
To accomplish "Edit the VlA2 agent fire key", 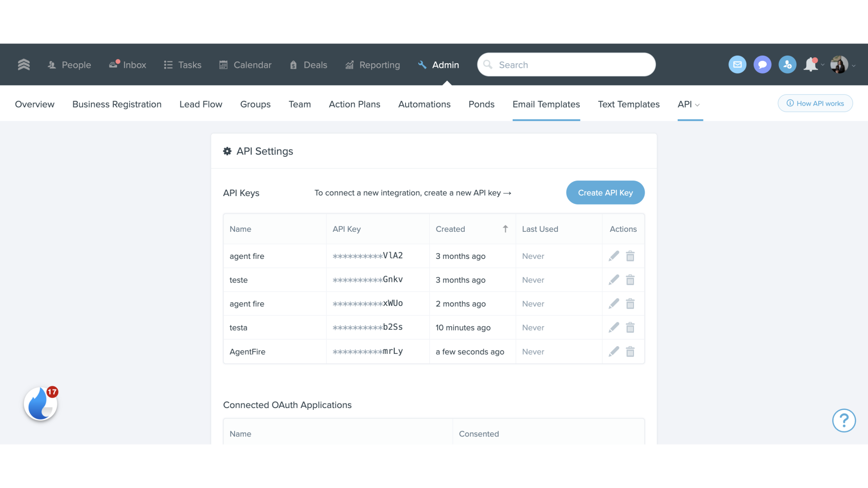I will (613, 256).
